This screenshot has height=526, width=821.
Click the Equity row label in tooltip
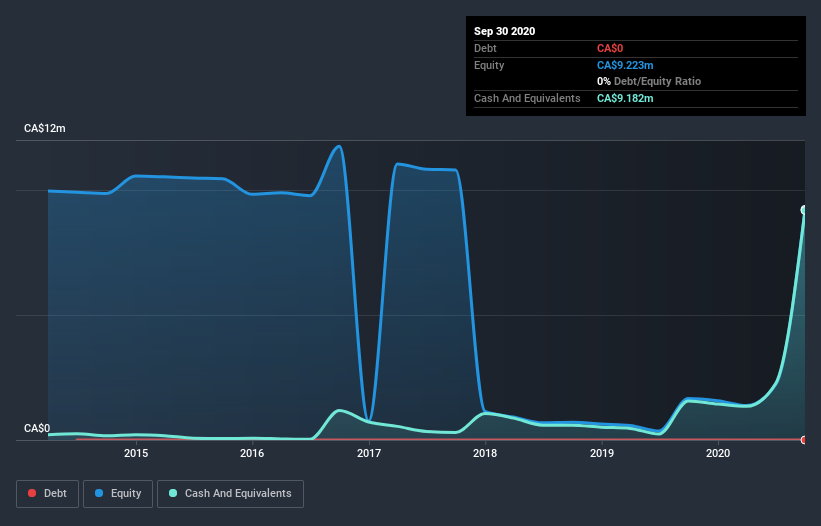pyautogui.click(x=489, y=65)
